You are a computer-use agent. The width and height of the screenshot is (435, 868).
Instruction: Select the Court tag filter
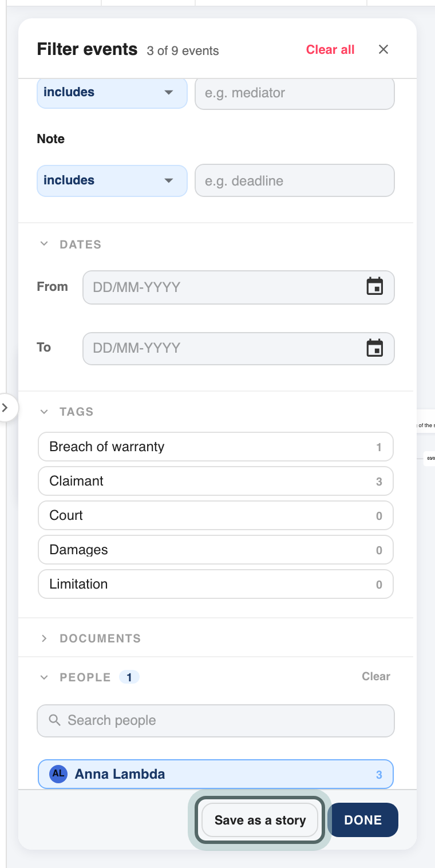(x=216, y=515)
